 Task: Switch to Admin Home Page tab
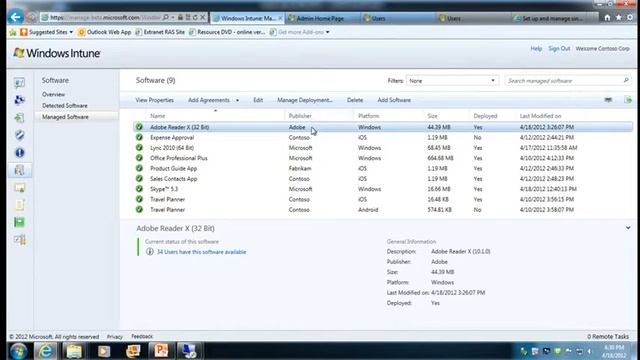pos(320,18)
